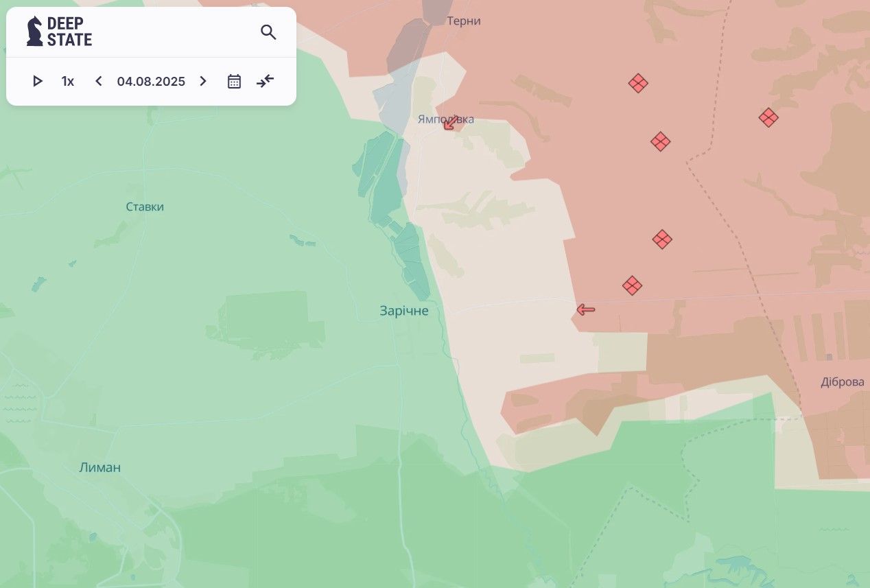Select the date 04.08.2025 field
Screen dimensions: 870x588
(x=151, y=82)
